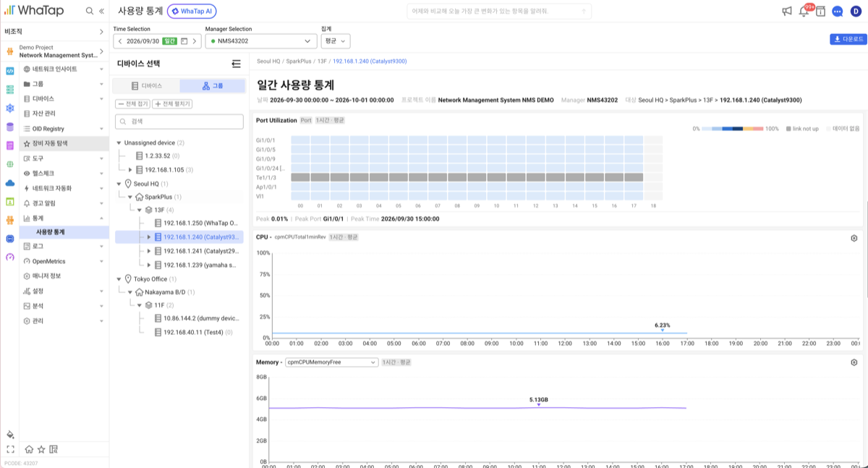Click the SparkPlus breadcrumb link
The width and height of the screenshot is (868, 468).
pyautogui.click(x=299, y=61)
